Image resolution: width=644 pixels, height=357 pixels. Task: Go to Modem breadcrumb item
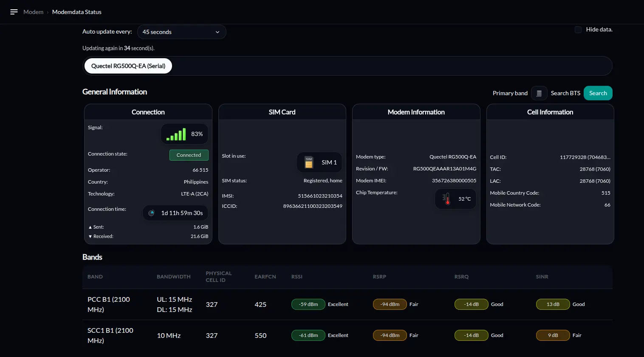point(33,12)
